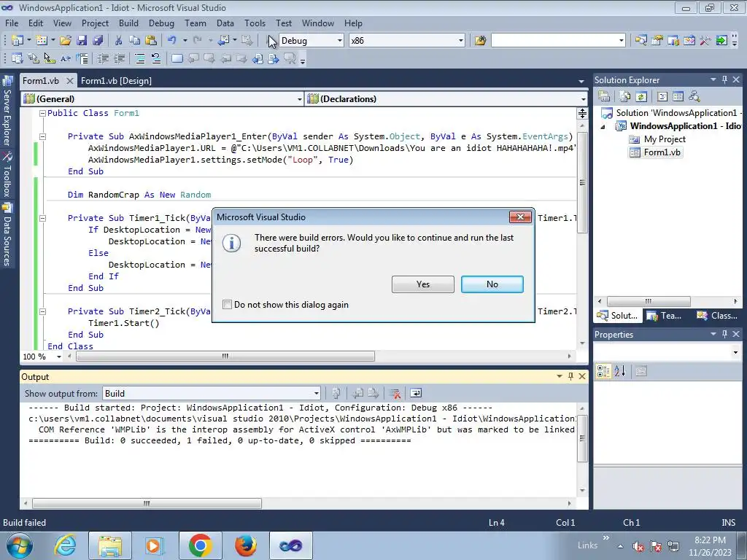747x560 pixels.
Task: Click the Paste clipboard icon
Action: (x=151, y=41)
